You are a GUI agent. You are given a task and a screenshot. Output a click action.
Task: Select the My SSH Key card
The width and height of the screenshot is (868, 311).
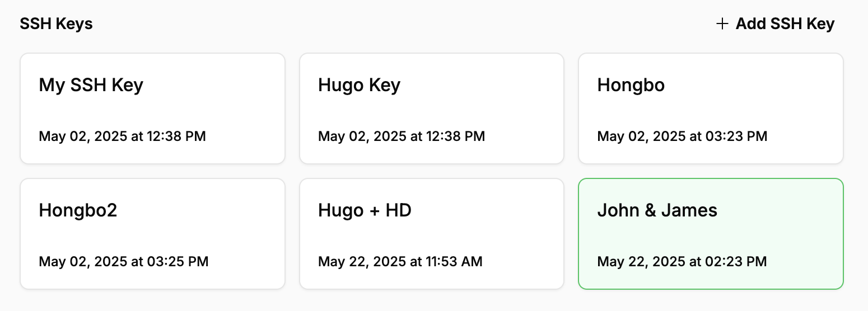tap(152, 109)
